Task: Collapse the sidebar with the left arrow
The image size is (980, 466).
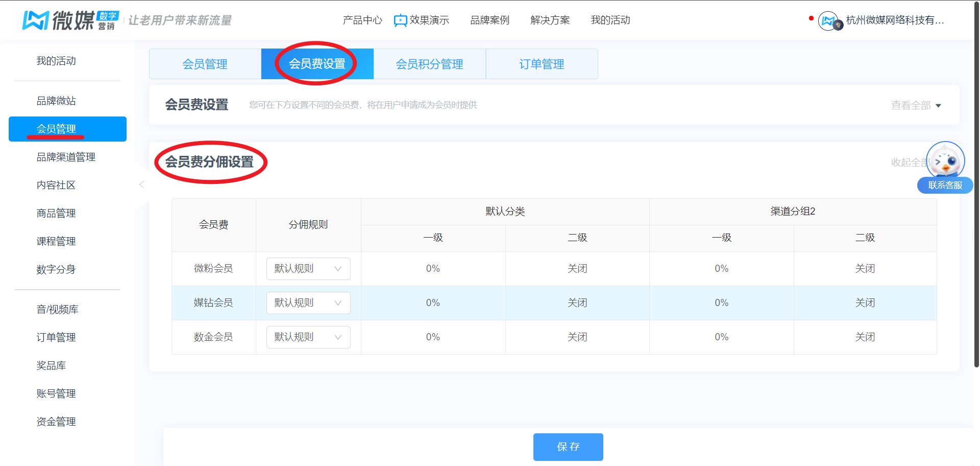Action: point(142,185)
